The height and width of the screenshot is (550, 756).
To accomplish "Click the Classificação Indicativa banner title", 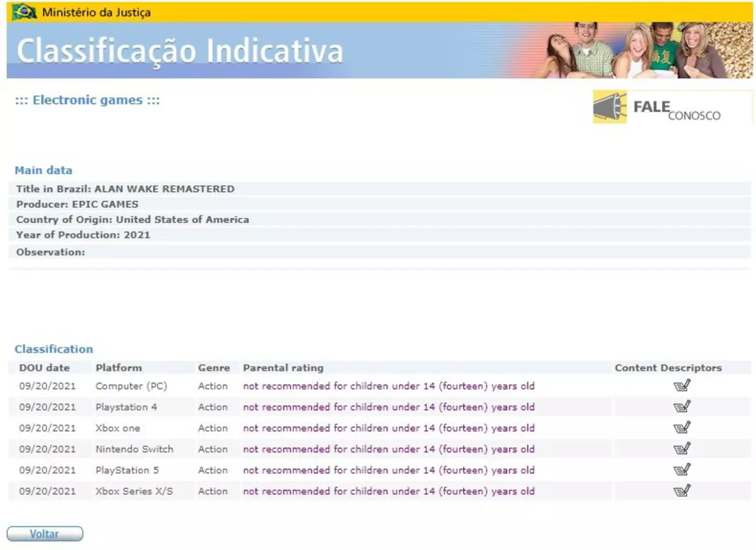I will pos(180,51).
